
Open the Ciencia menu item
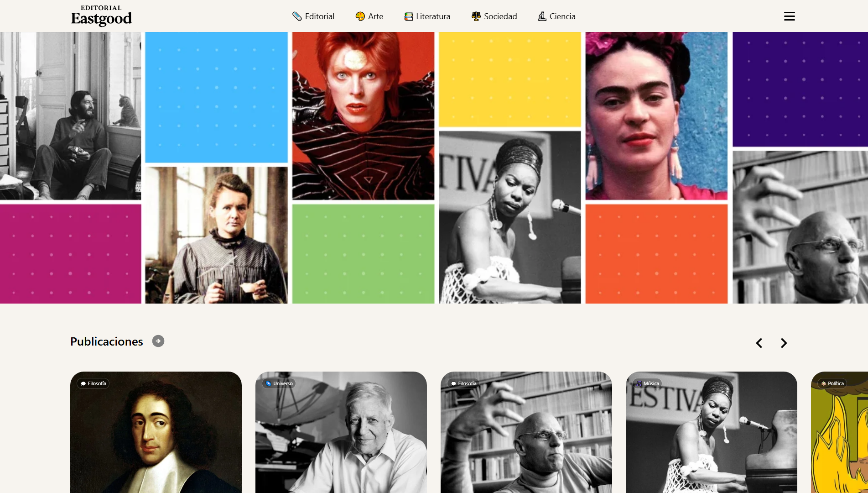pos(556,16)
